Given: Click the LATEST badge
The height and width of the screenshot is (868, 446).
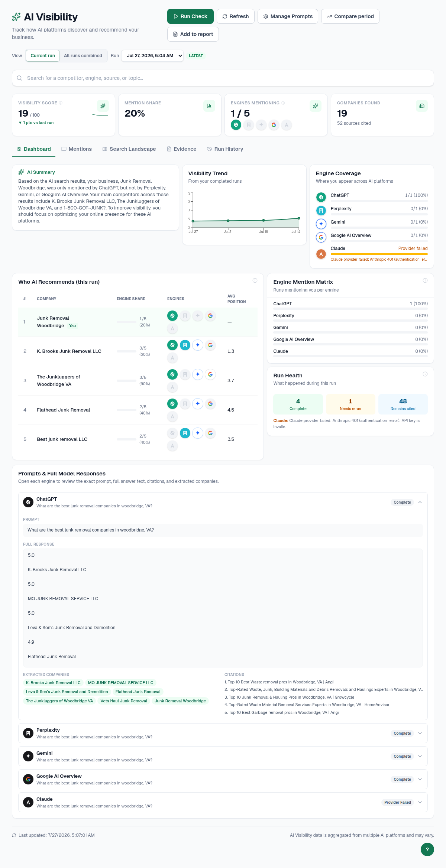Looking at the screenshot, I should tap(196, 56).
